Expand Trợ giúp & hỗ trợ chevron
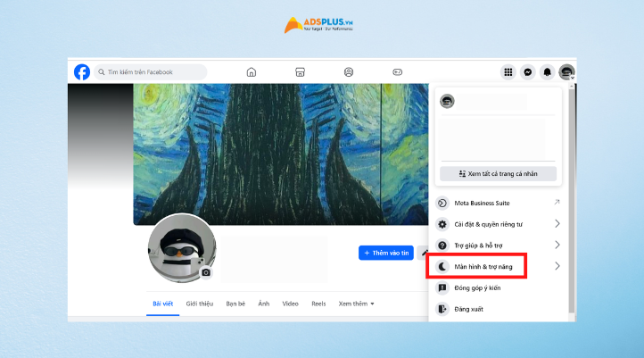 pyautogui.click(x=557, y=245)
